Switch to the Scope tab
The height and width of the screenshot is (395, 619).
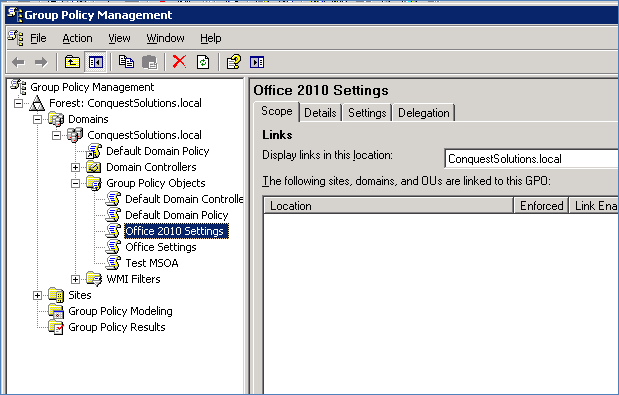click(x=277, y=111)
